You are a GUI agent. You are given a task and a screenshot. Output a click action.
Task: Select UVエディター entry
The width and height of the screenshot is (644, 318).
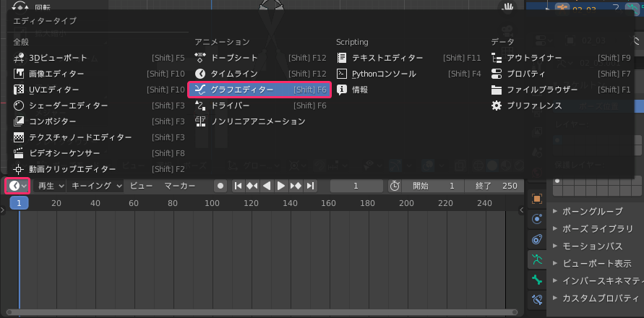tap(99, 90)
